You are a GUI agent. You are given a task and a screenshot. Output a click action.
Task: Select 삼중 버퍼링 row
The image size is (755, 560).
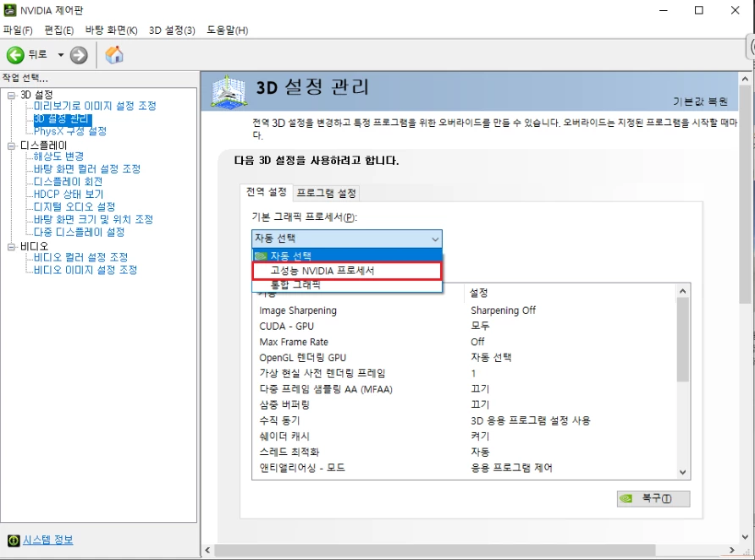pyautogui.click(x=464, y=404)
